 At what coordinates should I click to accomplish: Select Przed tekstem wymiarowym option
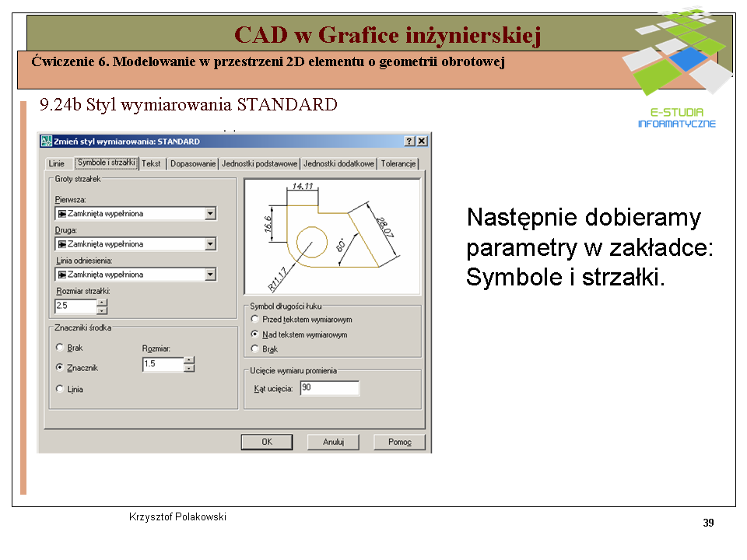click(x=254, y=319)
